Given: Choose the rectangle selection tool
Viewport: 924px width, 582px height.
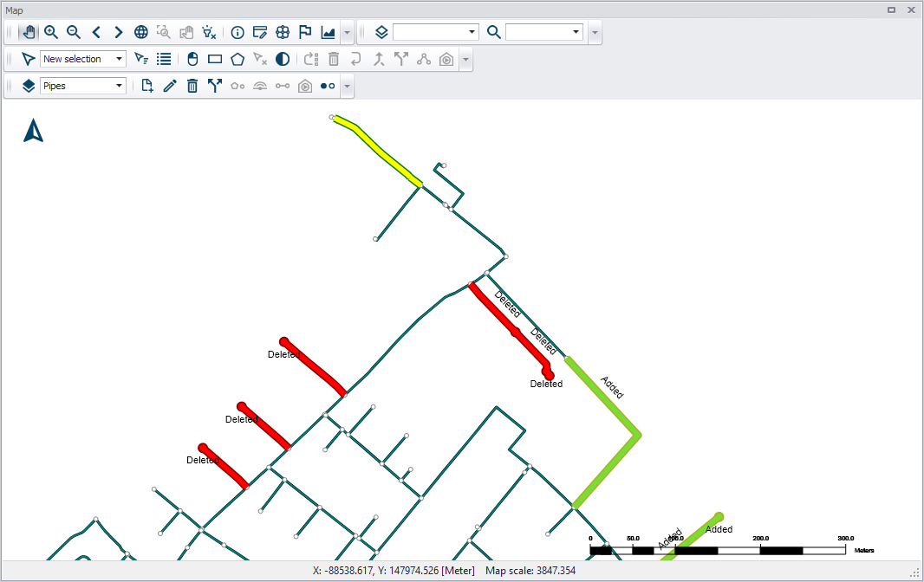Looking at the screenshot, I should coord(215,59).
